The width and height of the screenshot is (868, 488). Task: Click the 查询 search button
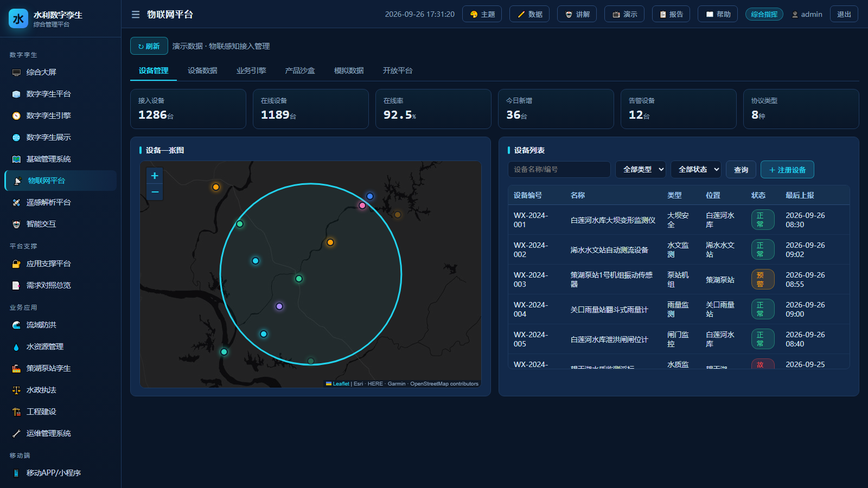pos(741,170)
